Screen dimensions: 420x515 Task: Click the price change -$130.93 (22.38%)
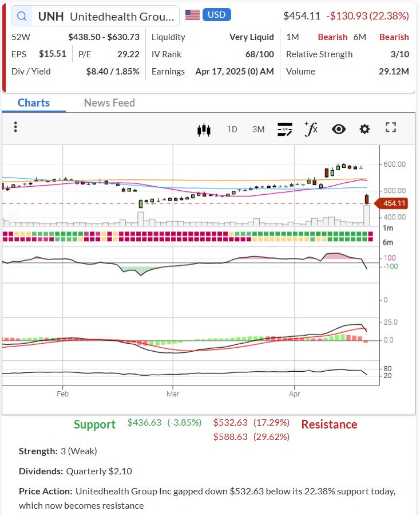click(x=367, y=16)
